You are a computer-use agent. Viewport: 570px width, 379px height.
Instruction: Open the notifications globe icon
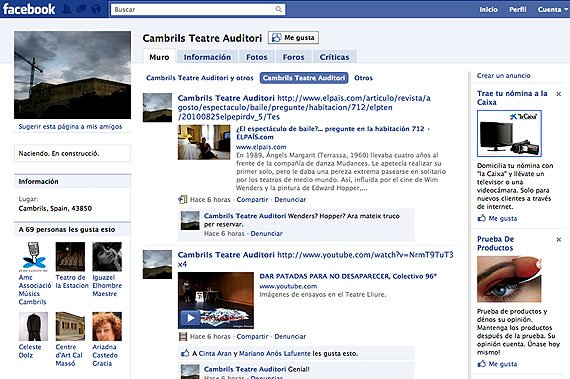(x=96, y=9)
